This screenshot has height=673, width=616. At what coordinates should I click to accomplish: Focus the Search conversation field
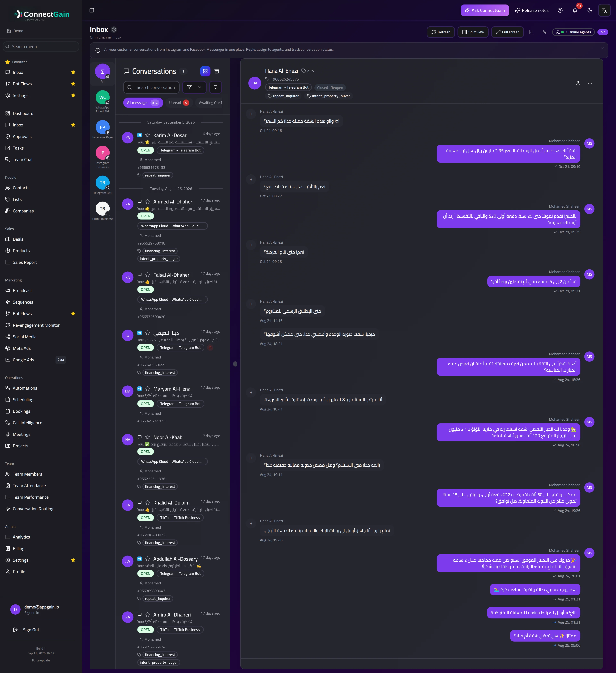tap(151, 87)
